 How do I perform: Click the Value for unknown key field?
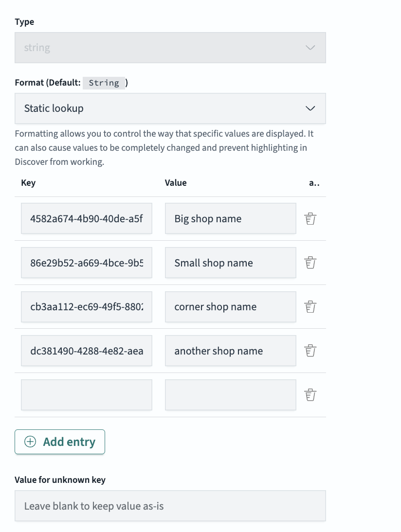tap(170, 506)
